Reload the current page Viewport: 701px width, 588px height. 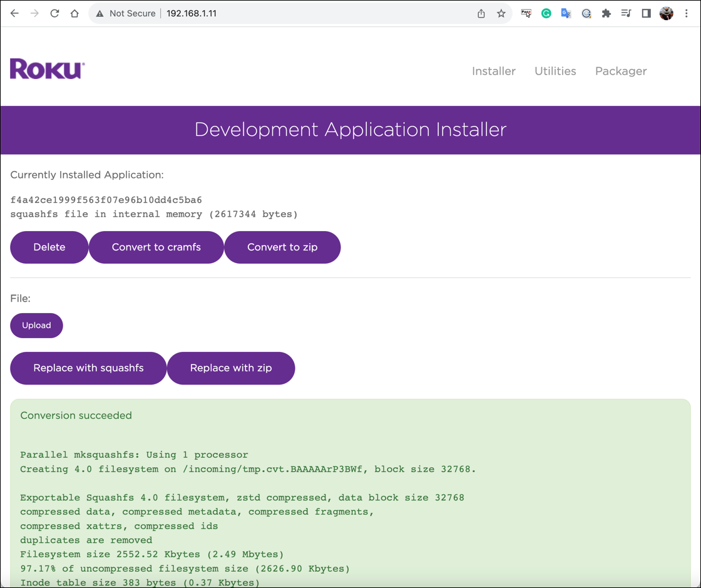54,13
